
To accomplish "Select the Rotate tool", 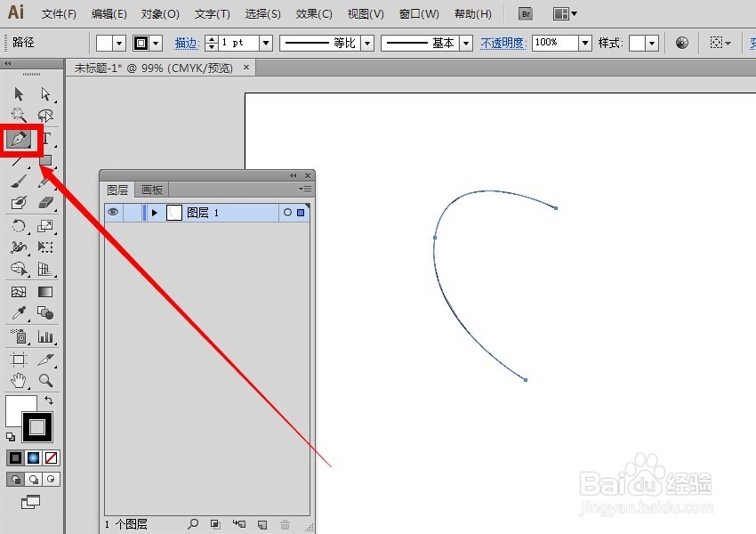I will (x=19, y=226).
